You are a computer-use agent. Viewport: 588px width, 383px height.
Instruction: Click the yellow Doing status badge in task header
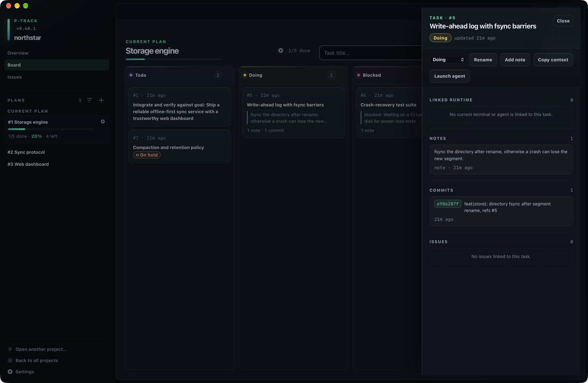click(440, 38)
